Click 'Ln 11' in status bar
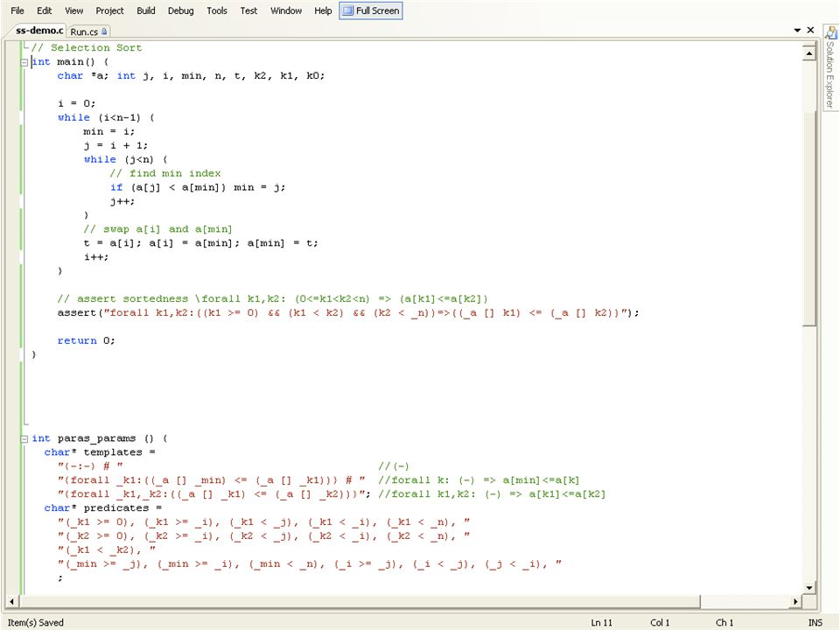The height and width of the screenshot is (630, 840). coord(601,622)
